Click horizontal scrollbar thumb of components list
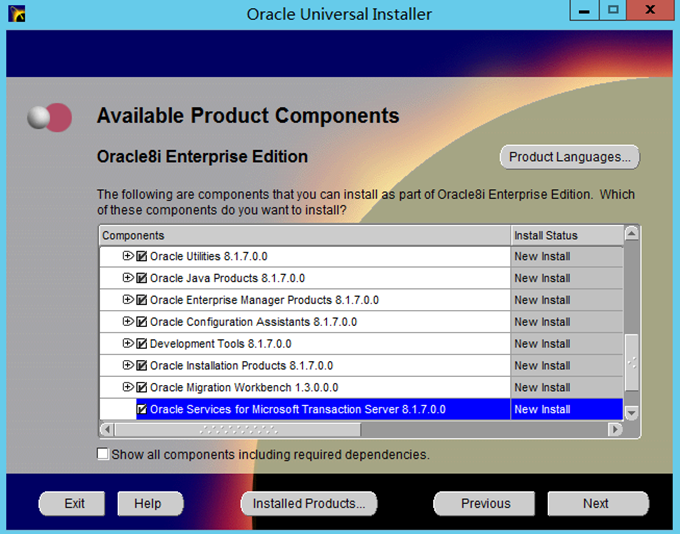Image resolution: width=680 pixels, height=534 pixels. [238, 429]
